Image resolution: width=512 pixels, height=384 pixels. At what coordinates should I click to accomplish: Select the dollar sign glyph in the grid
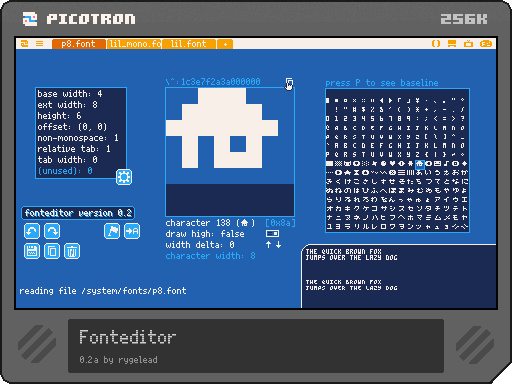[363, 109]
